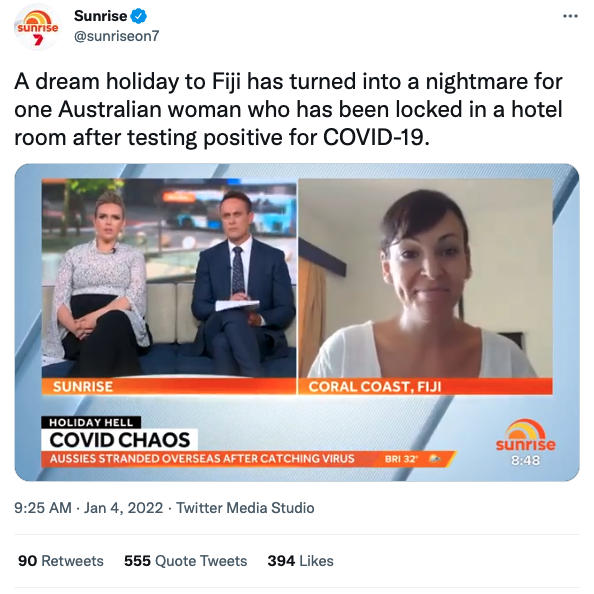
Task: Open the Sunrise profile avatar
Action: pos(37,27)
